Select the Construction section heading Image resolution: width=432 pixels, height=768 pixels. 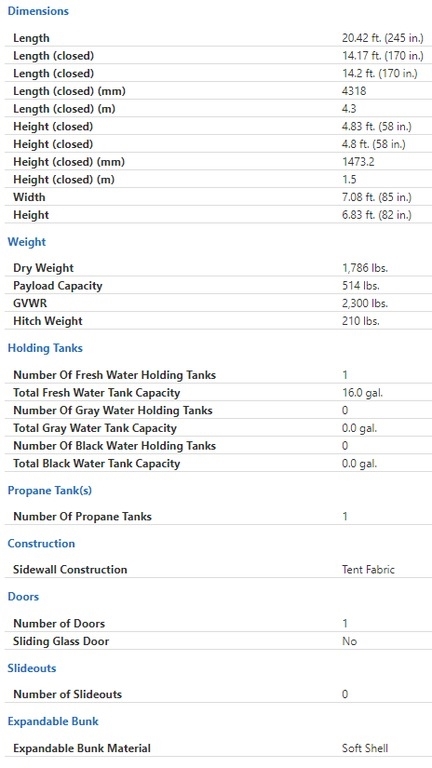(41, 543)
